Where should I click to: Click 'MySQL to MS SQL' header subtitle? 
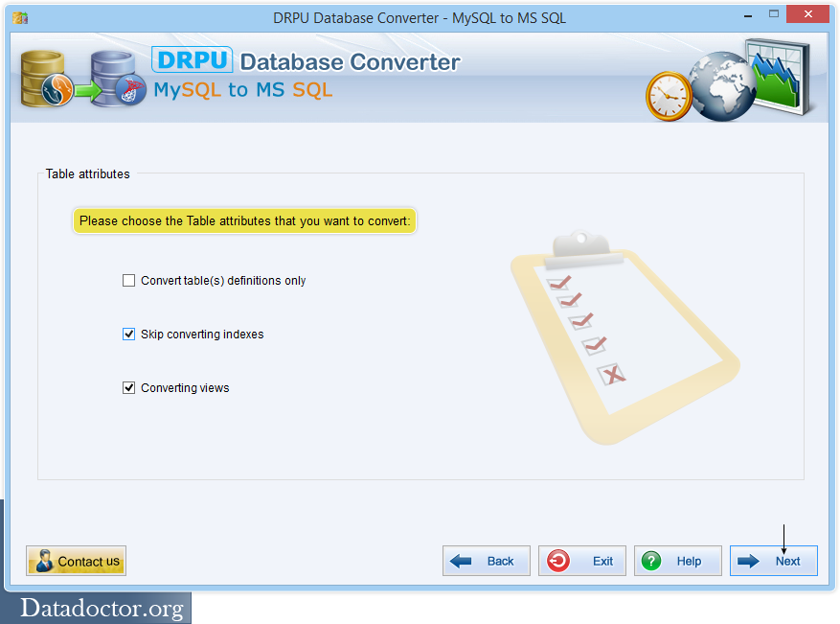click(243, 89)
